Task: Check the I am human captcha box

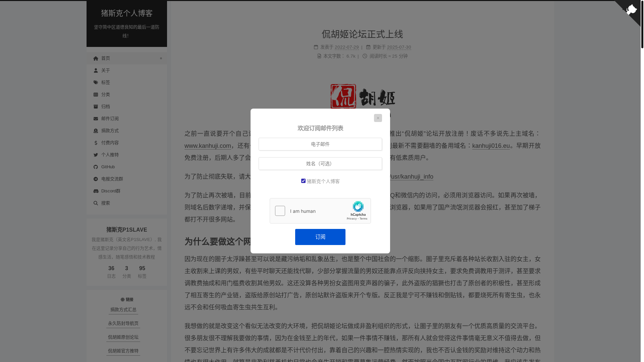Action: pyautogui.click(x=280, y=211)
